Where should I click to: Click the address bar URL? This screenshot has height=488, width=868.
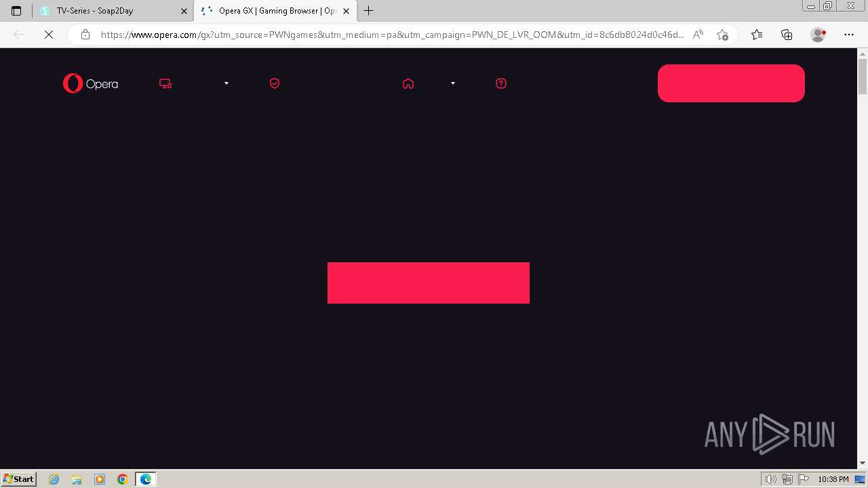tap(392, 35)
